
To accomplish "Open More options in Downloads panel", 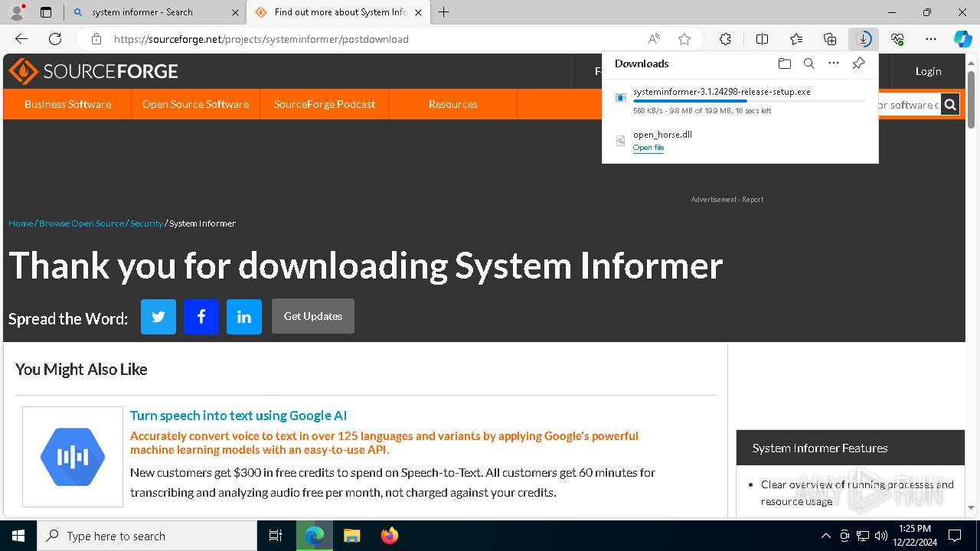I will [834, 64].
